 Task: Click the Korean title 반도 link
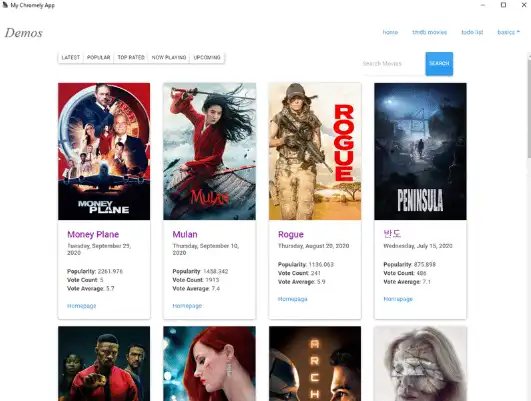tap(392, 234)
